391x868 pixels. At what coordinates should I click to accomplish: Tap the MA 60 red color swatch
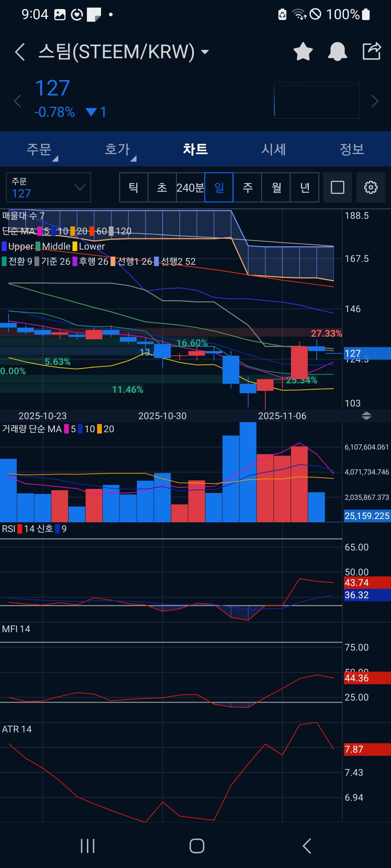point(92,231)
